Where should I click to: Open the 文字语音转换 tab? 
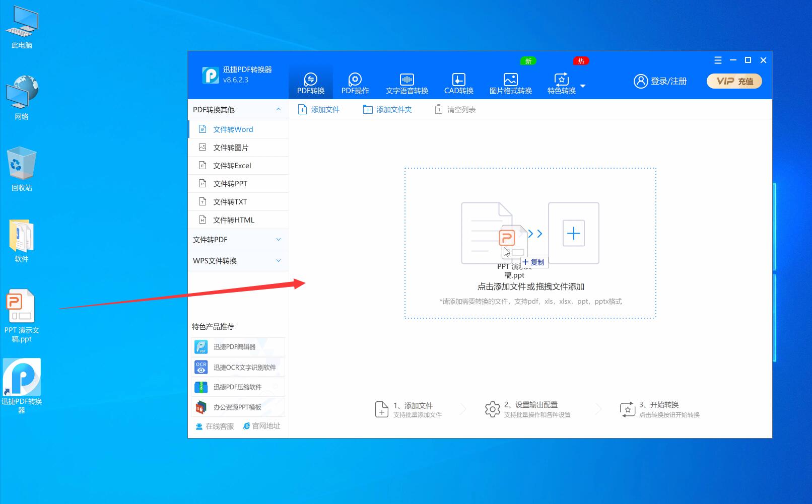click(407, 84)
